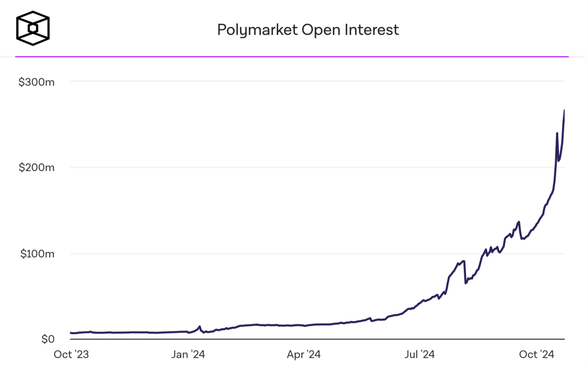Click the Oct '23 x-axis label
This screenshot has width=588, height=367.
(71, 354)
